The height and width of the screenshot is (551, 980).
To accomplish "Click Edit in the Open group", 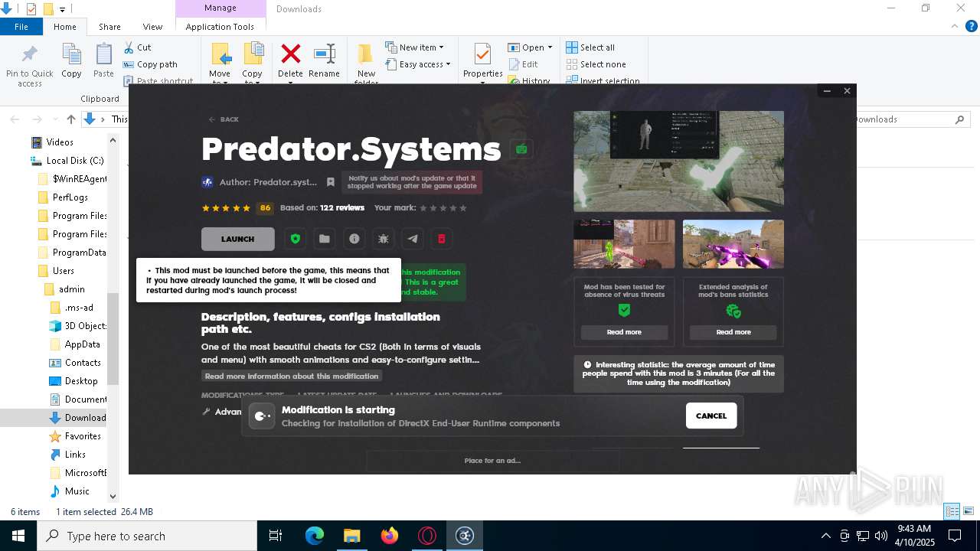I will (x=523, y=64).
